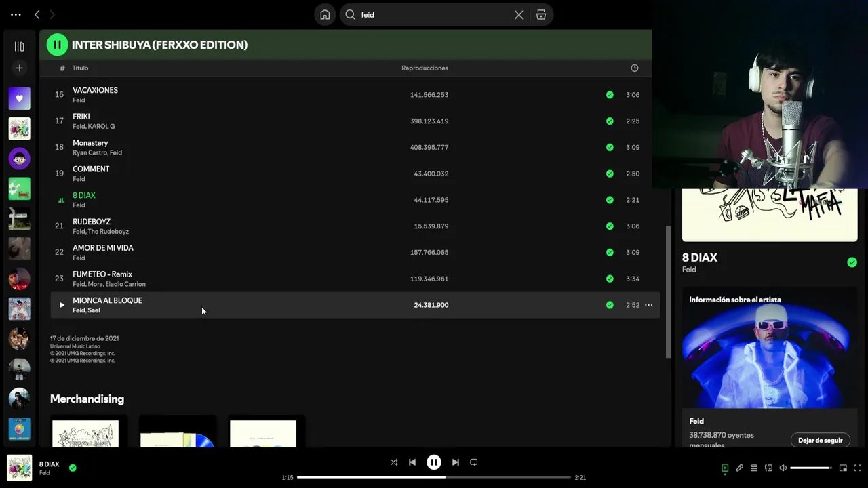Image resolution: width=868 pixels, height=488 pixels.
Task: Open the three-dots app menu
Action: (x=16, y=14)
